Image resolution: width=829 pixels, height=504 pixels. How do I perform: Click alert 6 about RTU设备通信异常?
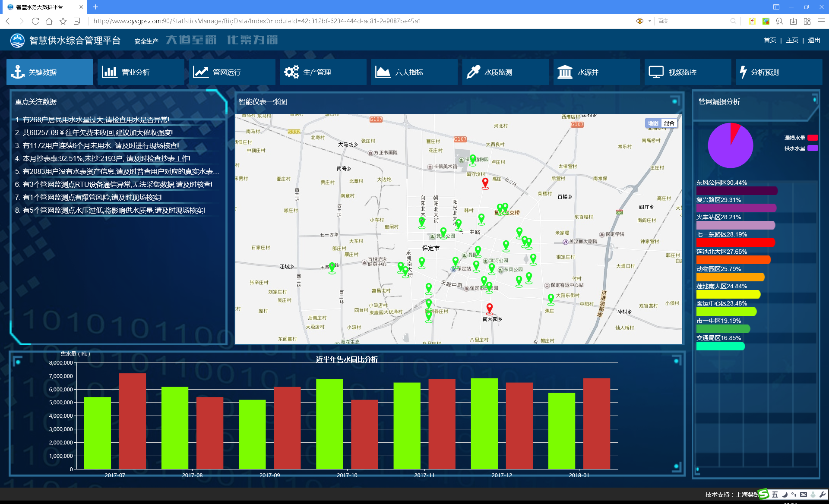(x=114, y=184)
